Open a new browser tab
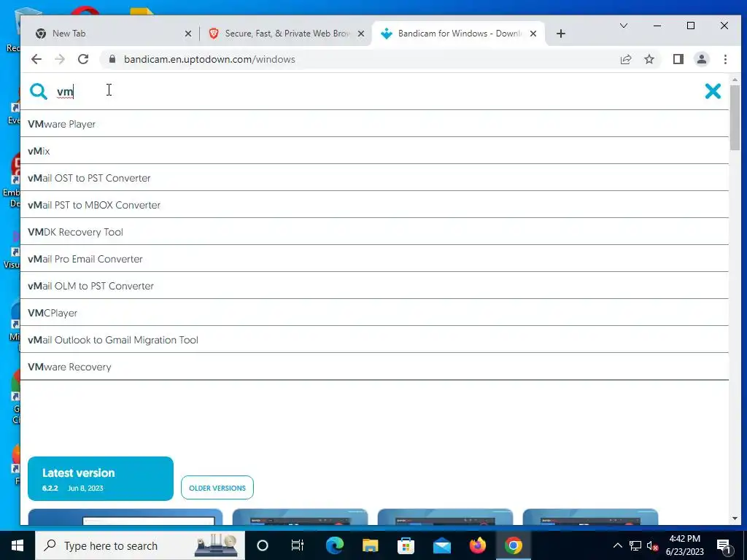Viewport: 747px width, 560px height. click(x=561, y=34)
